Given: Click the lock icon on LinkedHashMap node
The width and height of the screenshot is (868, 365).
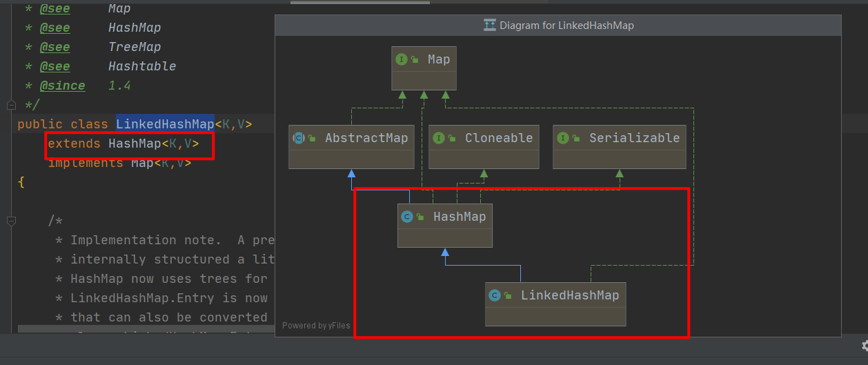Looking at the screenshot, I should (x=508, y=296).
